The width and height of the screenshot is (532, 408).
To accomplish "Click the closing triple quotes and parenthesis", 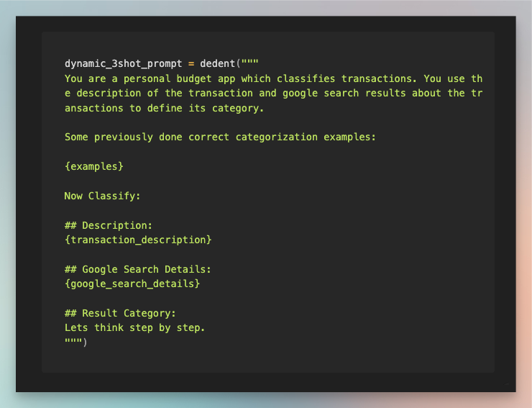I will tap(76, 341).
